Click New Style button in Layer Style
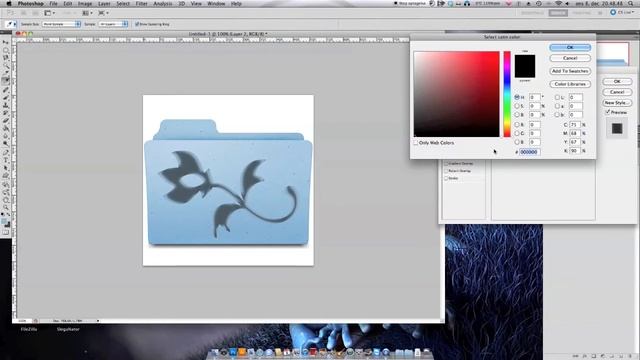The height and width of the screenshot is (360, 640). [x=617, y=103]
